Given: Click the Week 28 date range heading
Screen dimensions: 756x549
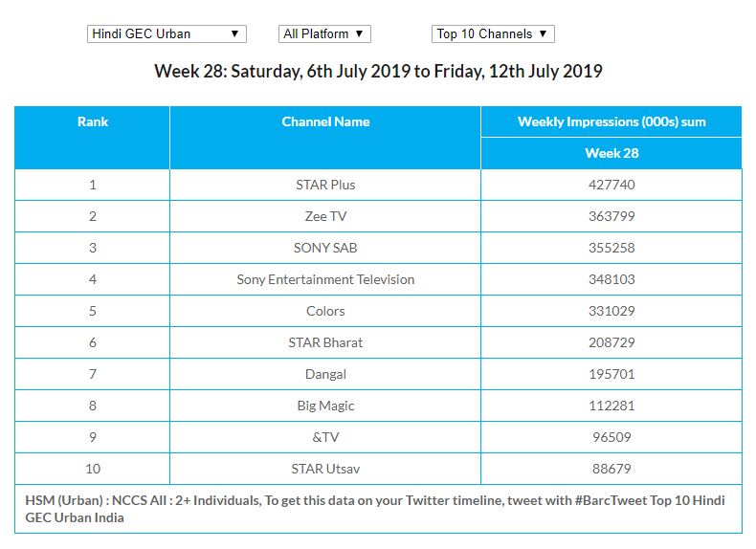Looking at the screenshot, I should pyautogui.click(x=378, y=72).
